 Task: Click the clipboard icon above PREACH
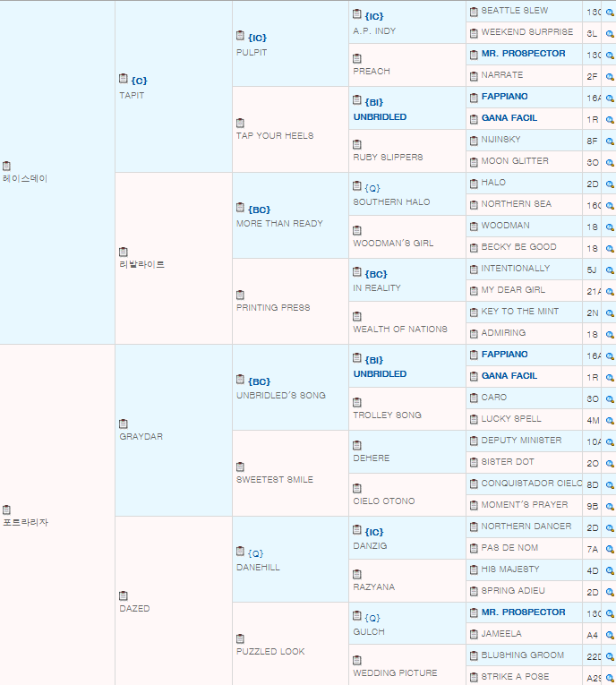pos(357,58)
